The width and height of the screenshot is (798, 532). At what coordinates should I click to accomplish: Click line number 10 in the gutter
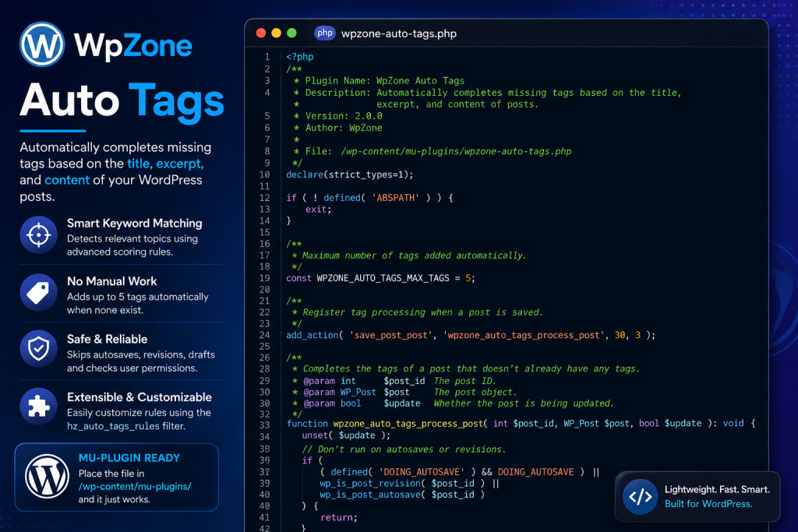[x=265, y=174]
